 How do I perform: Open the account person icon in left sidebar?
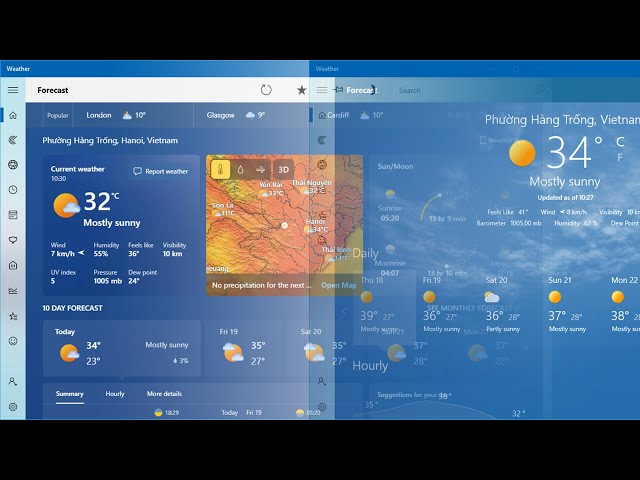tap(13, 381)
